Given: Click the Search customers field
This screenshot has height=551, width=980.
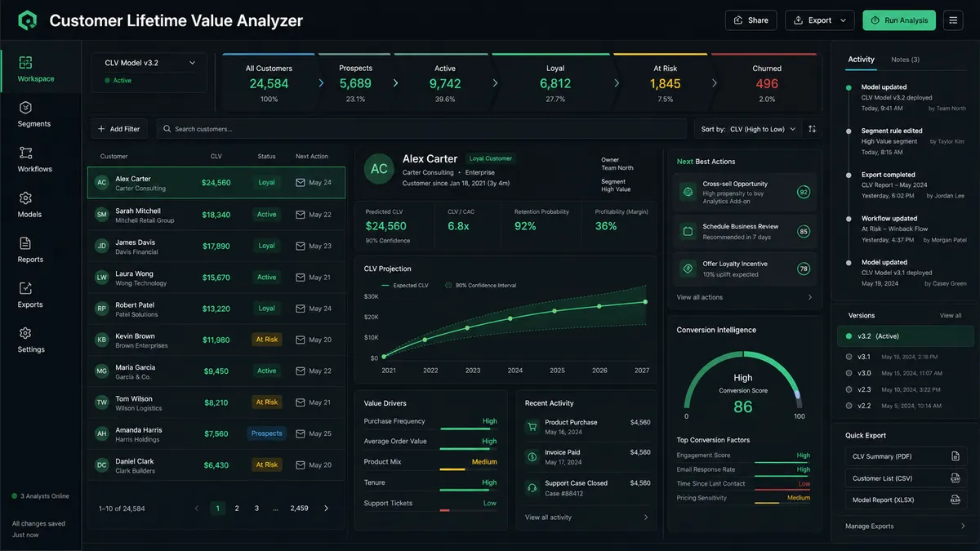Looking at the screenshot, I should click(421, 129).
